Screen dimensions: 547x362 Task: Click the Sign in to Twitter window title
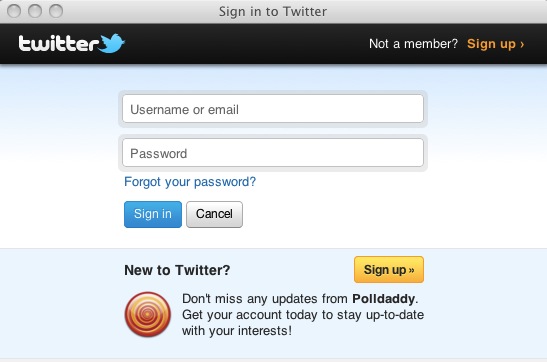point(273,12)
